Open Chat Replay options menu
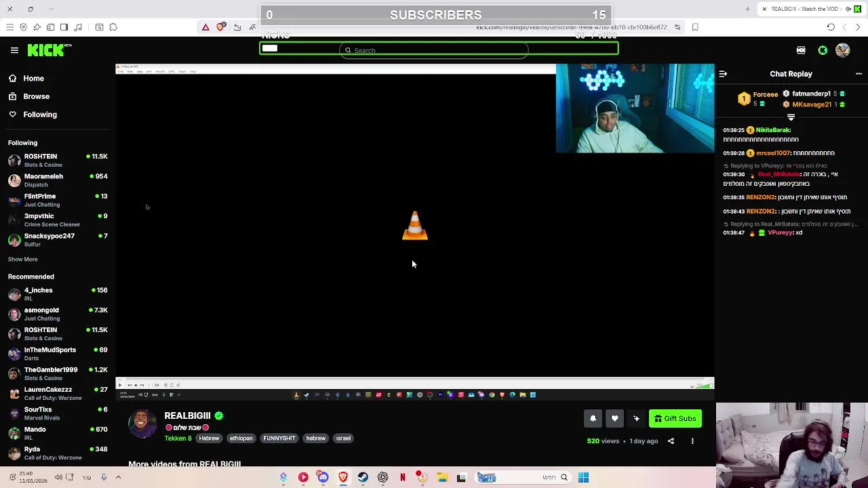This screenshot has width=868, height=488. [x=859, y=74]
